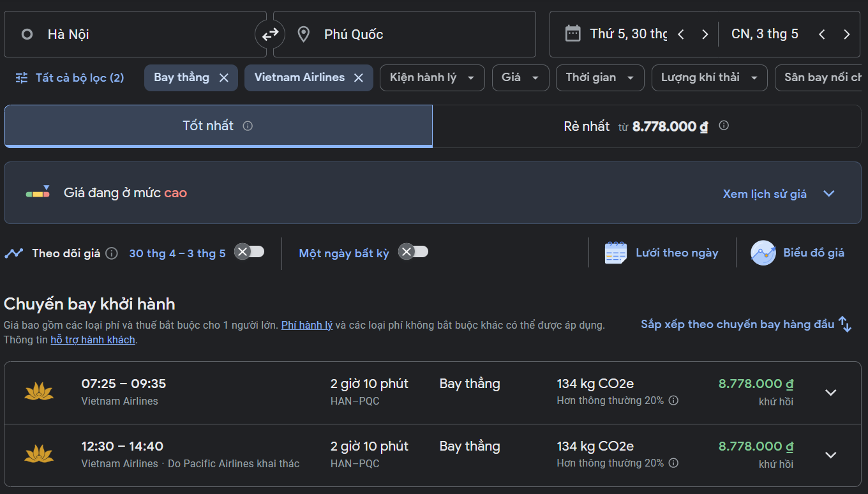Click info icon beside Rẻ nhất price
The image size is (868, 494).
tap(724, 126)
